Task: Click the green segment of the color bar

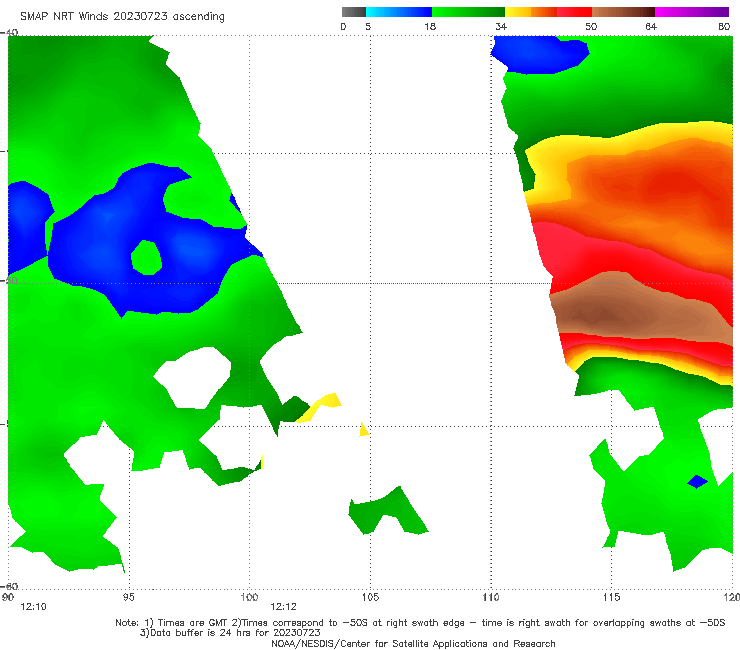Action: (x=468, y=12)
